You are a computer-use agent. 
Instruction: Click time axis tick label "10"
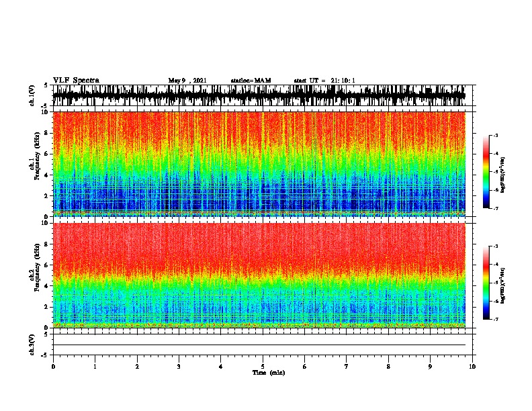(x=472, y=367)
